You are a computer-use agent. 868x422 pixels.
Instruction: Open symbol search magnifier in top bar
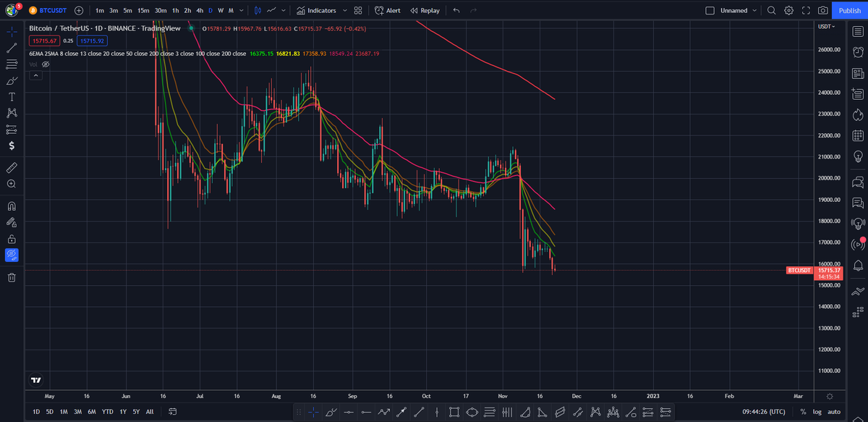pos(771,11)
